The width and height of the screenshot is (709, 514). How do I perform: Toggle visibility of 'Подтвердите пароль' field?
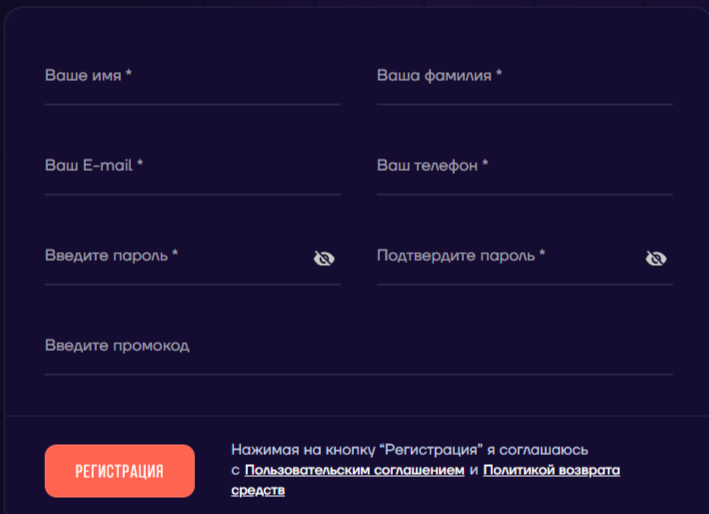pyautogui.click(x=656, y=258)
